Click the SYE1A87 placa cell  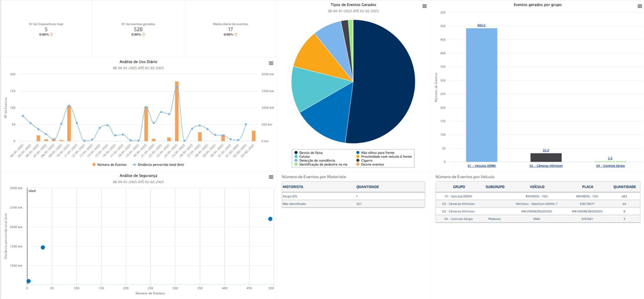click(x=588, y=219)
